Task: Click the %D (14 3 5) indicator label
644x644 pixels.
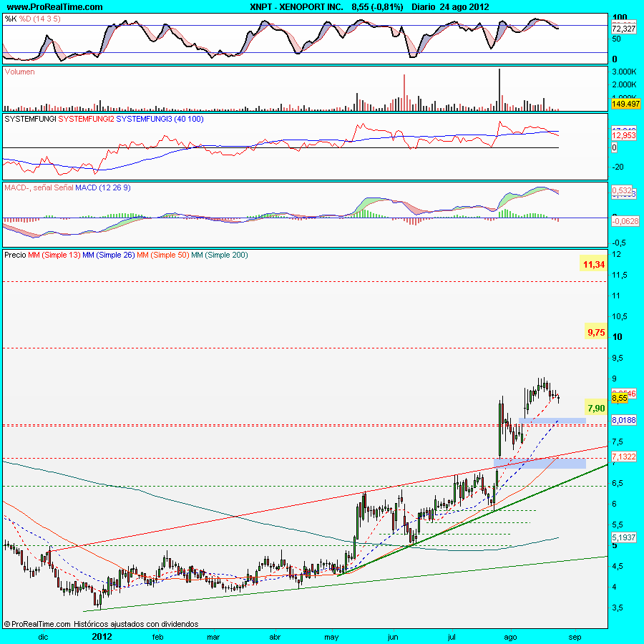Action: coord(40,19)
